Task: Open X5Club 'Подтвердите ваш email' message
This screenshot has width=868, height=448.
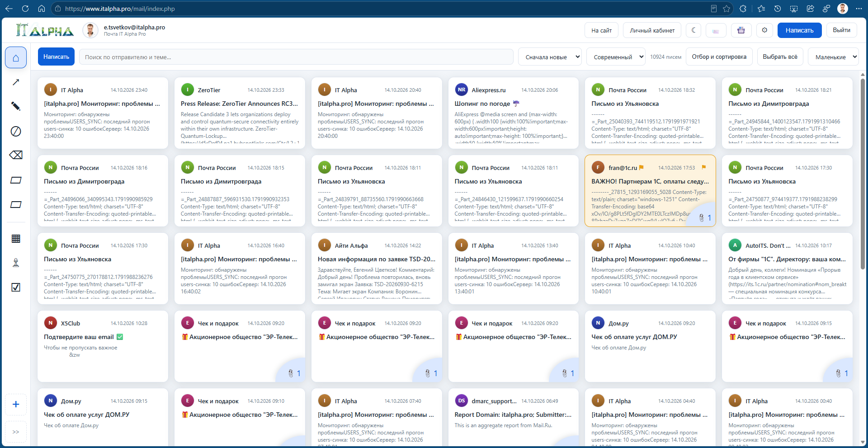Action: coord(103,346)
